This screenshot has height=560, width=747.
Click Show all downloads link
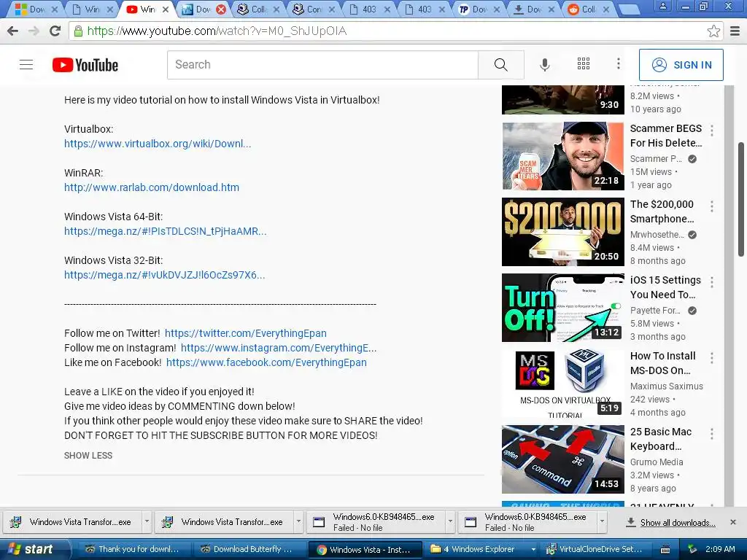pyautogui.click(x=677, y=522)
